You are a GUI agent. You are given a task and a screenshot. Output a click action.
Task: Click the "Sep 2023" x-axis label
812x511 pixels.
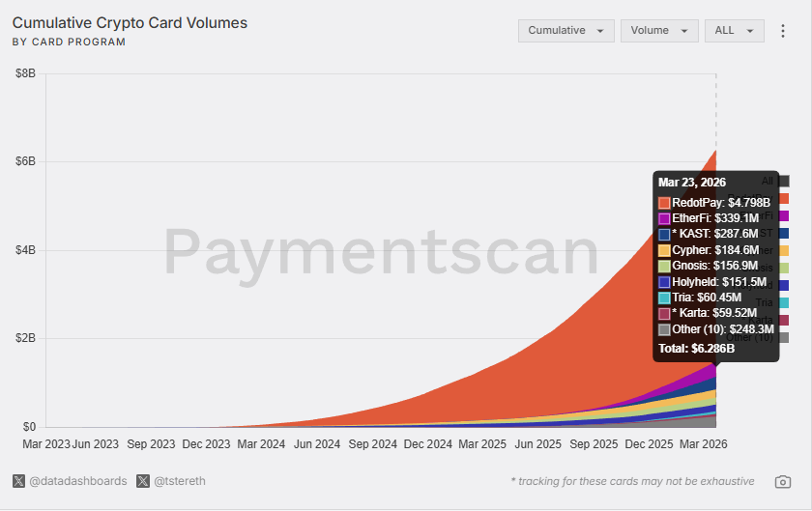click(x=151, y=444)
